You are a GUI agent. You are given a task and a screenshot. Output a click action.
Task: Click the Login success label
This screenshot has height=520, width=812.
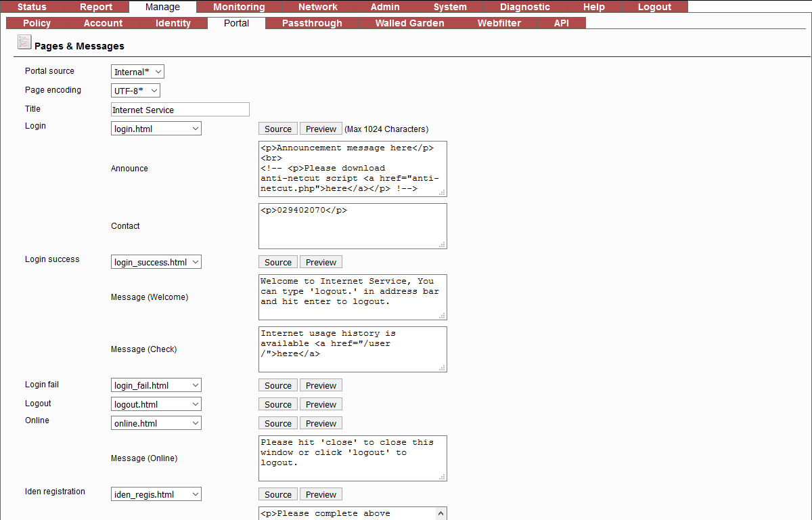tap(52, 259)
